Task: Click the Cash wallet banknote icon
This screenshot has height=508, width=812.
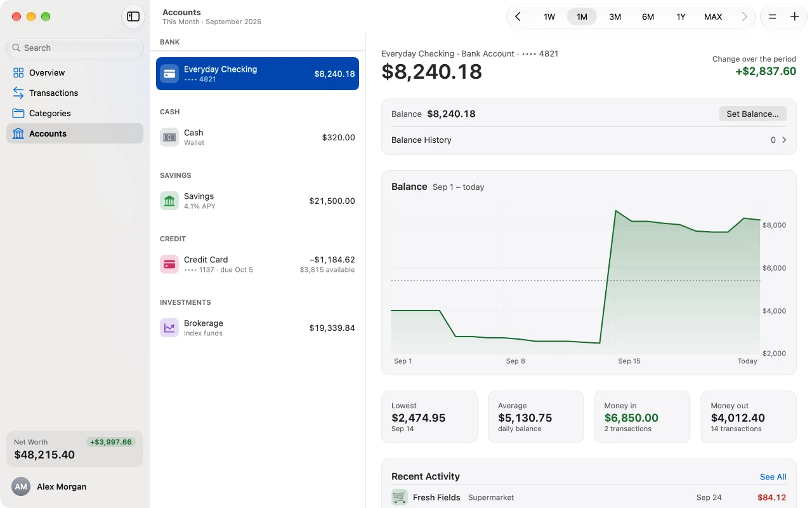Action: coord(169,137)
